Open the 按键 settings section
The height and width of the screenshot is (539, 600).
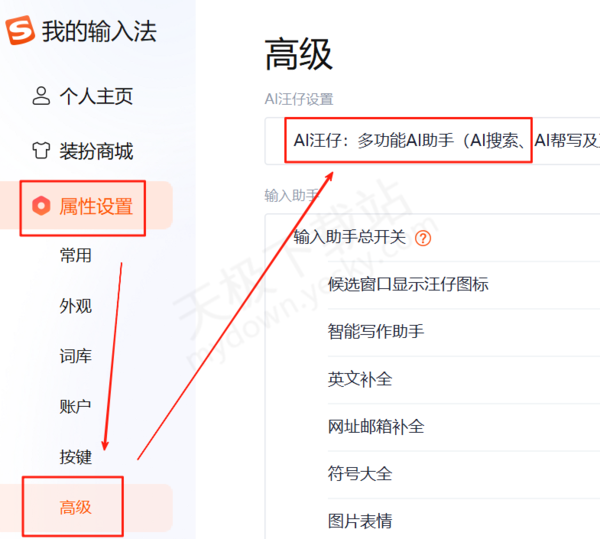pyautogui.click(x=75, y=457)
